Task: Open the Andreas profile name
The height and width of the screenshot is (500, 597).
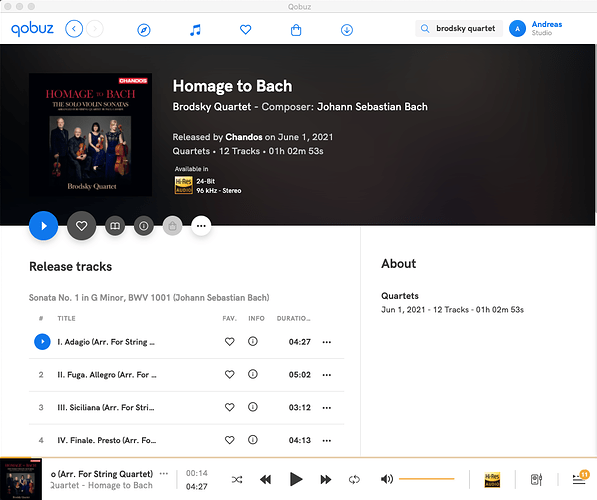Action: tap(547, 24)
